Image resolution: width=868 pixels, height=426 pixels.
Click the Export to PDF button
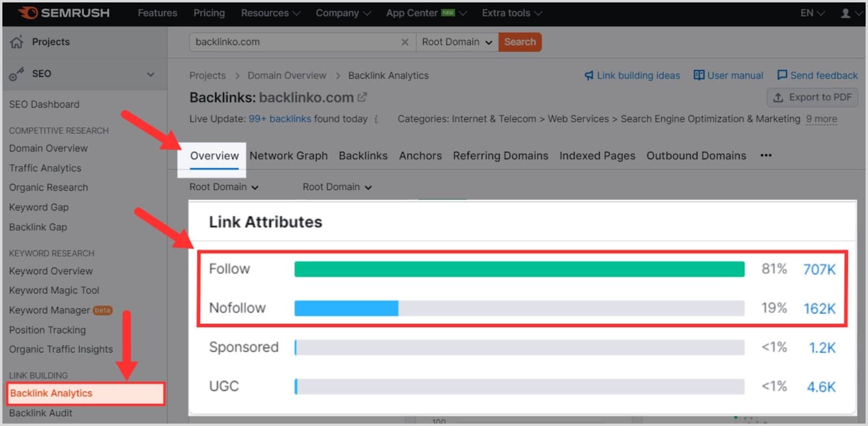(812, 98)
